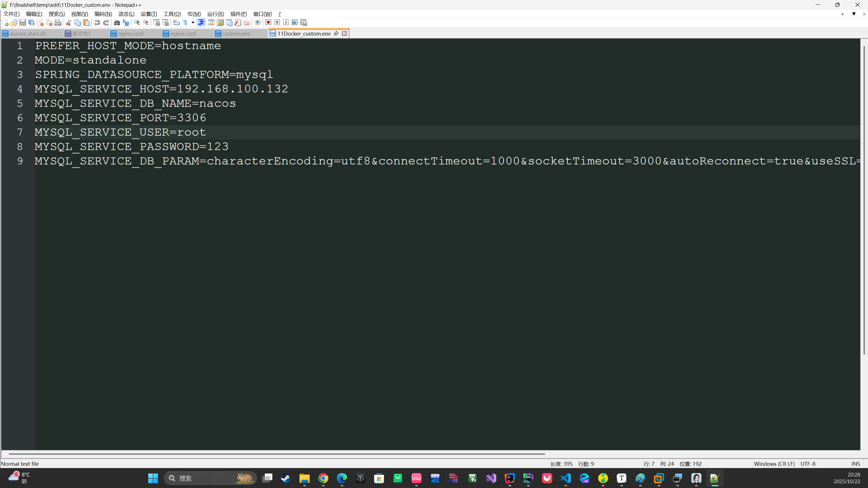Open the Print toolbar icon

click(x=58, y=22)
